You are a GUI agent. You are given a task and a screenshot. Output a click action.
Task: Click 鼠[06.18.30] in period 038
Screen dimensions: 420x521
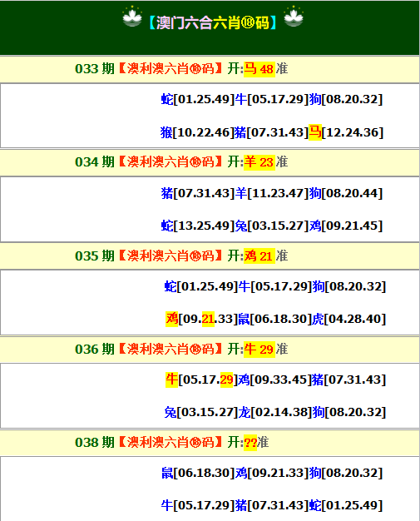198,473
